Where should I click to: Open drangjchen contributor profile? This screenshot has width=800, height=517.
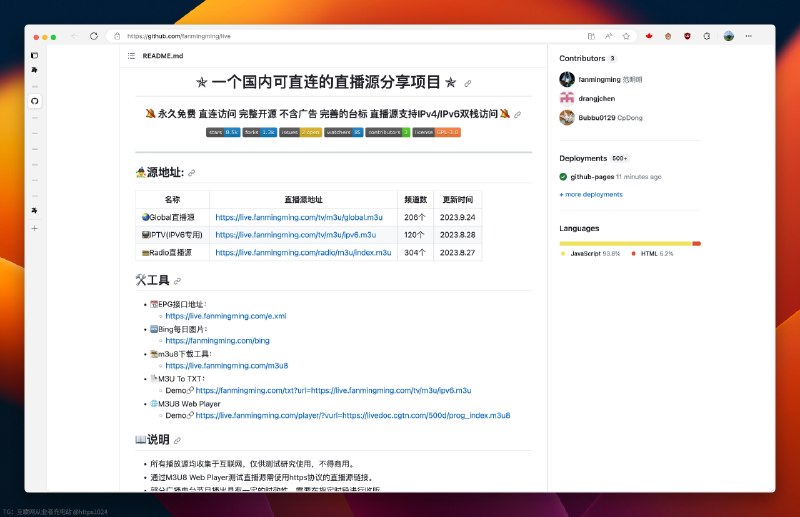click(x=596, y=99)
